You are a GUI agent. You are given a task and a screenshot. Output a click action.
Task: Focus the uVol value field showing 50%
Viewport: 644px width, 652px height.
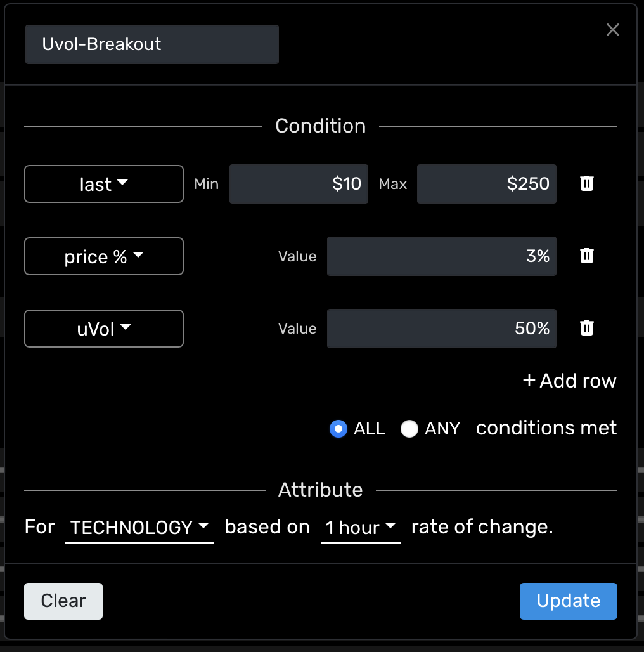(x=441, y=329)
